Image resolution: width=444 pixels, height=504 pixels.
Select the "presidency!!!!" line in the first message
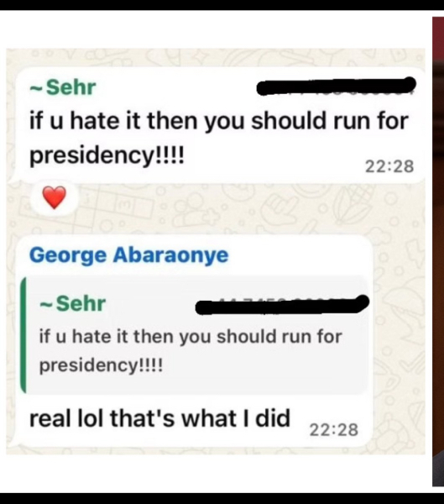[107, 155]
